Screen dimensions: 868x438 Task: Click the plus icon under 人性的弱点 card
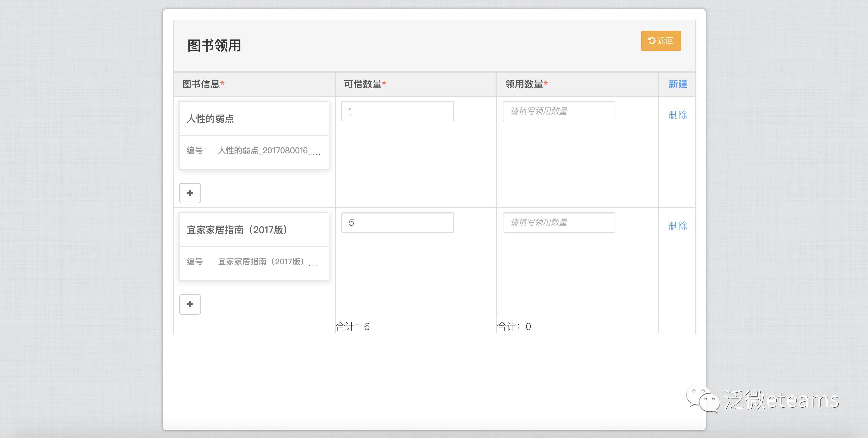(190, 193)
